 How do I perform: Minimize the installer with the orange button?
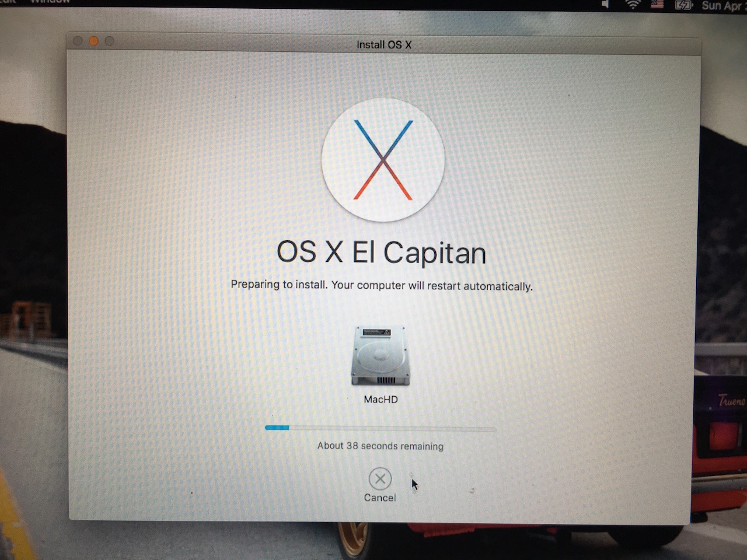tap(93, 41)
